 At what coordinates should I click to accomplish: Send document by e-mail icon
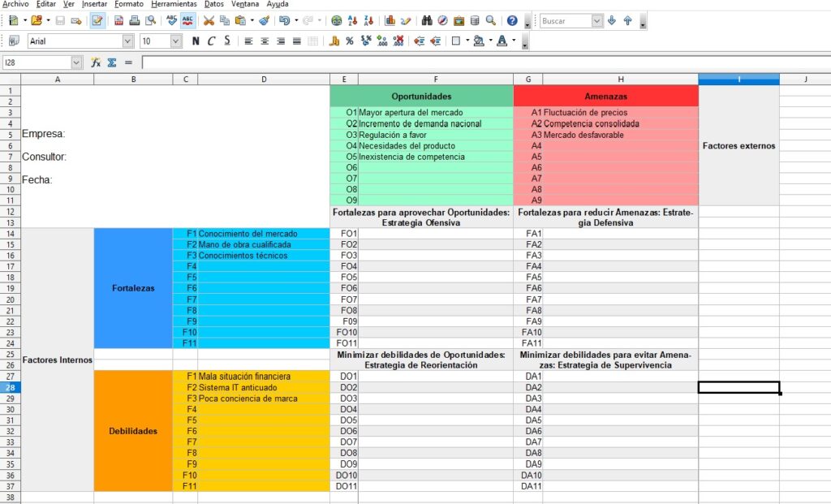[x=76, y=20]
